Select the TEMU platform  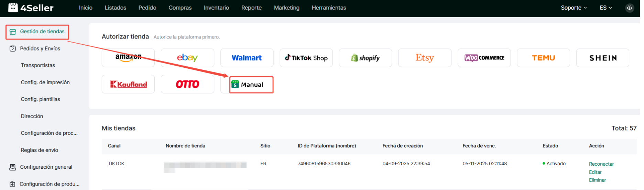(543, 58)
